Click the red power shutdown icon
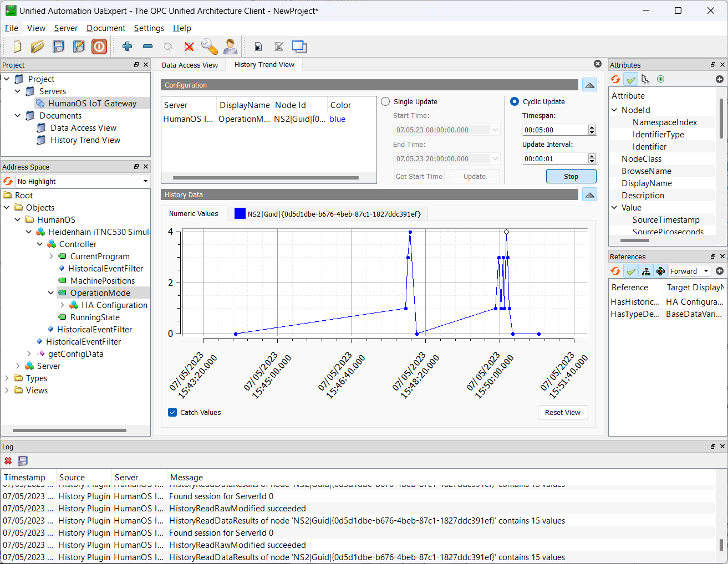 (99, 47)
